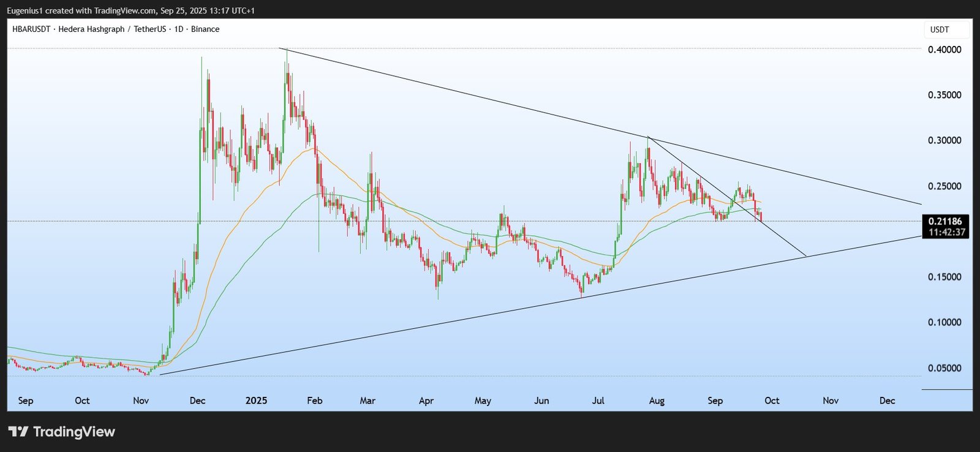The width and height of the screenshot is (980, 452).
Task: Click the 0.05000 price axis label
Action: 944,368
